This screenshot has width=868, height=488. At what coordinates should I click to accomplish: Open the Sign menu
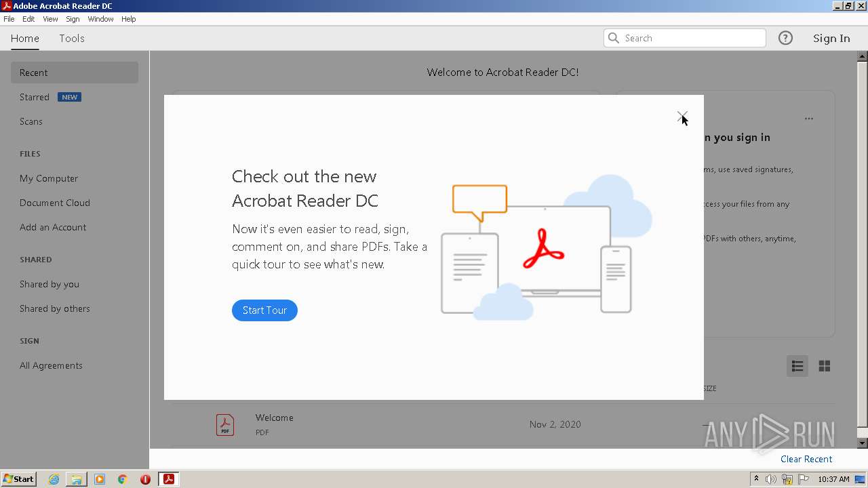pos(73,19)
